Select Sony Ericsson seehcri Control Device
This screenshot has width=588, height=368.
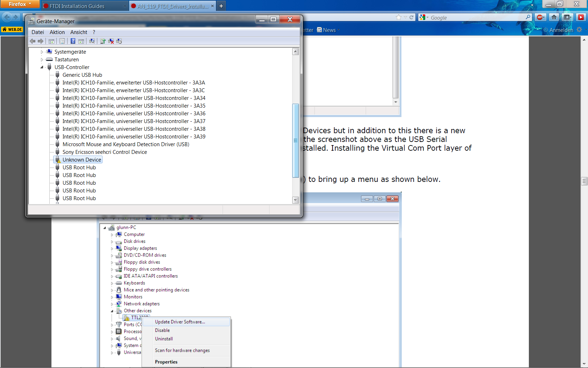click(x=105, y=152)
